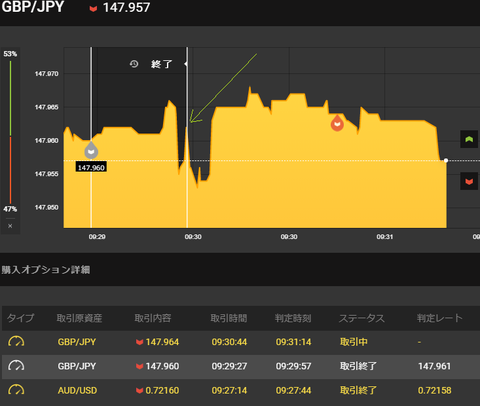Click the 09:31:14 expiry time
Image resolution: width=480 pixels, height=406 pixels.
(293, 342)
